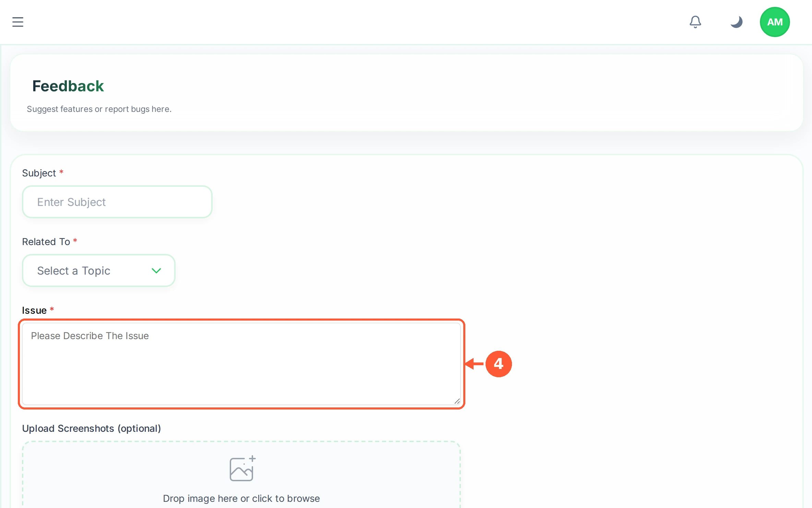Click the Related To label
Image resolution: width=812 pixels, height=508 pixels.
coord(46,242)
